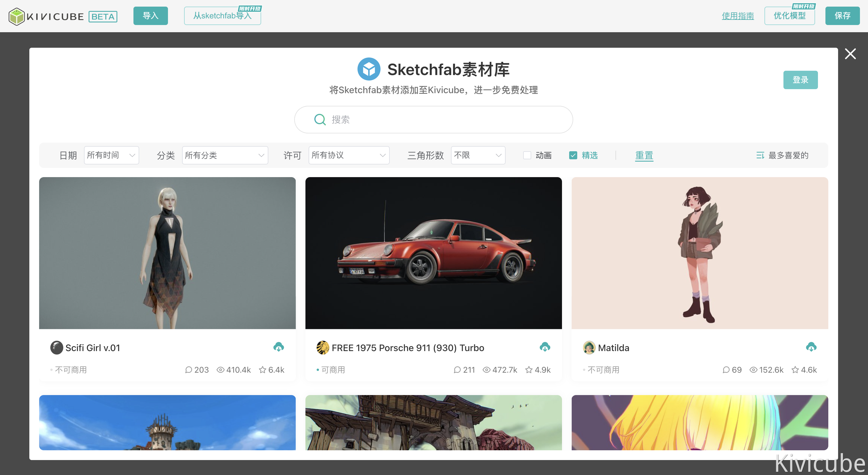Viewport: 868px width, 475px height.
Task: Open the 分类 所有分类 dropdown
Action: point(225,155)
